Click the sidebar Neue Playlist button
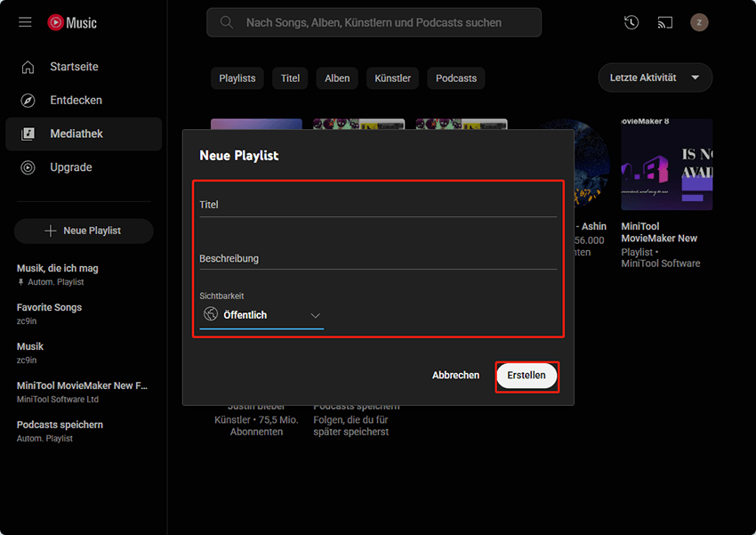Screen dimensions: 756x535 point(84,231)
